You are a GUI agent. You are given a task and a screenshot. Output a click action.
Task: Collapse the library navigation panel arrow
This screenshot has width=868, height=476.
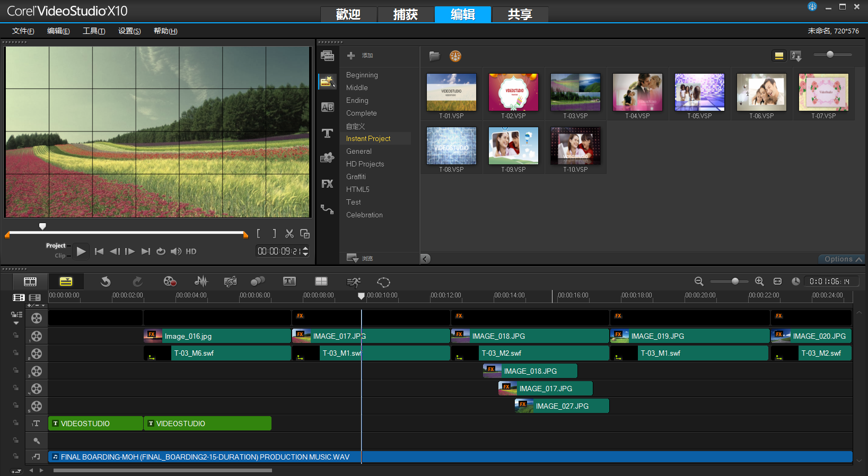coord(425,259)
